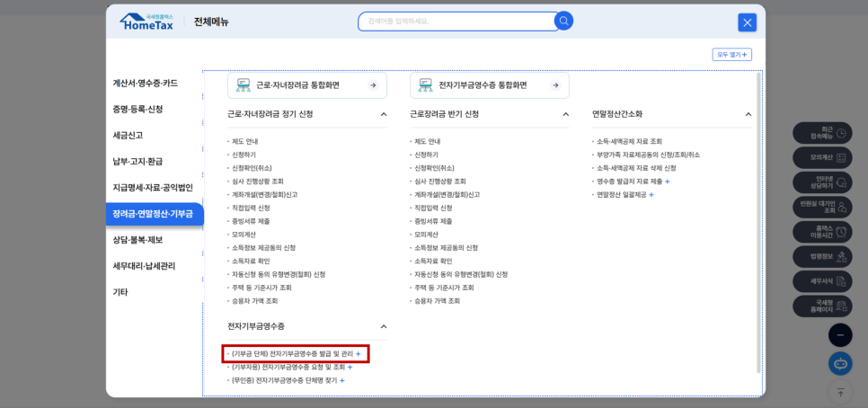This screenshot has height=408, width=868.
Task: Open 신청하기 under 정기 신청
Action: pos(244,155)
